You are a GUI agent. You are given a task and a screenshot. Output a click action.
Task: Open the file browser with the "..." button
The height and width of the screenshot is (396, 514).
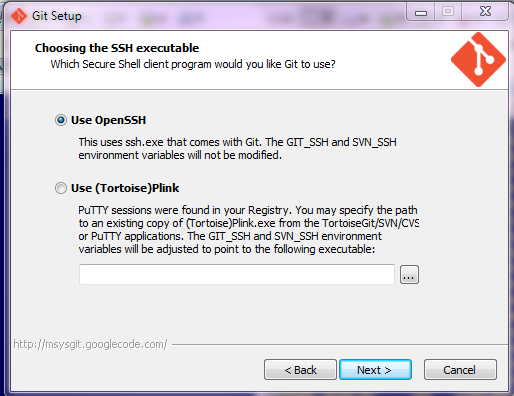(x=409, y=275)
